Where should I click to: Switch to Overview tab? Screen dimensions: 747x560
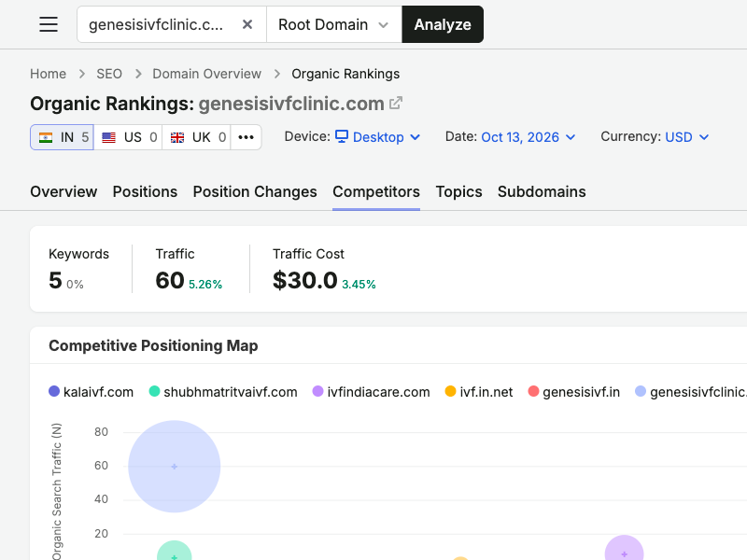pyautogui.click(x=63, y=191)
